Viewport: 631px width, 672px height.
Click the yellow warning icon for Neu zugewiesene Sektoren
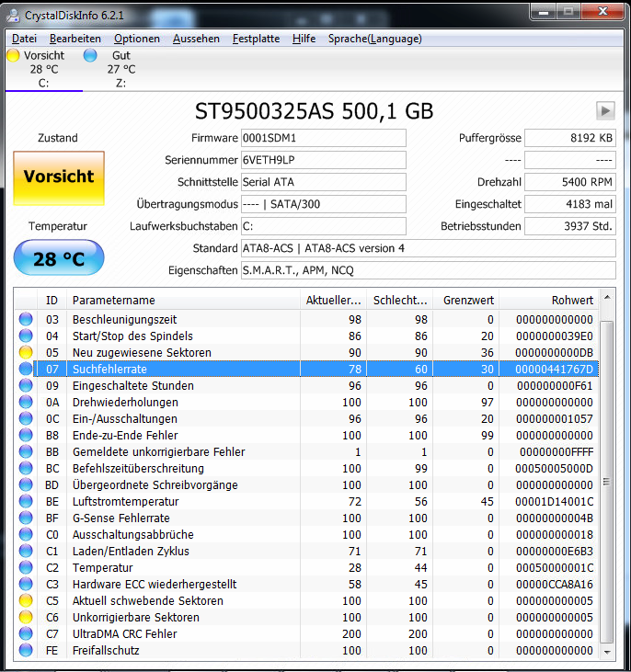point(26,352)
